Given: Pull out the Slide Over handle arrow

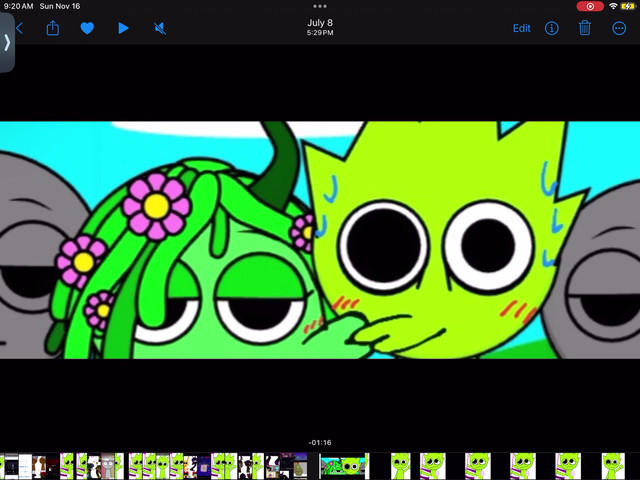Looking at the screenshot, I should click(x=7, y=42).
